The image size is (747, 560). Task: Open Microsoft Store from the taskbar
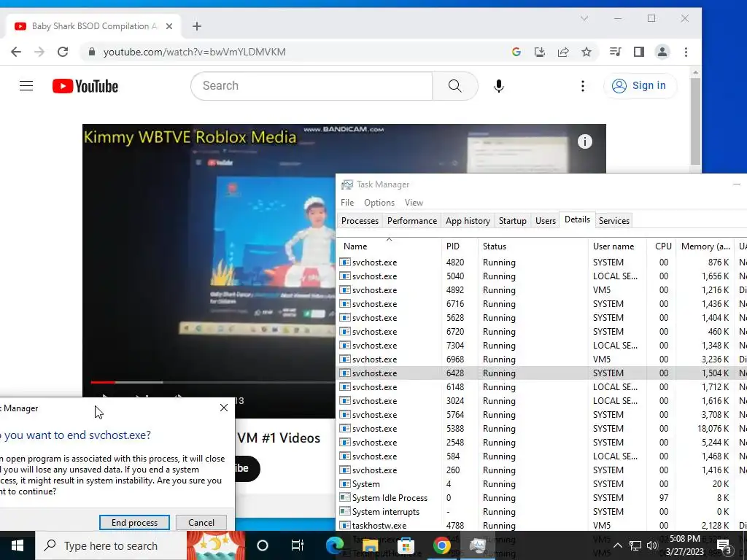click(x=406, y=545)
